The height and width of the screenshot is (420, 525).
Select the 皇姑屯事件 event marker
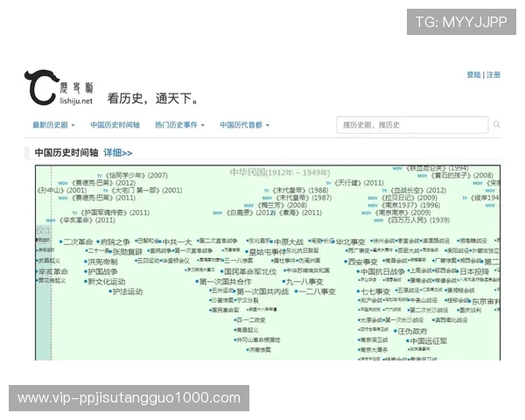pos(267,252)
